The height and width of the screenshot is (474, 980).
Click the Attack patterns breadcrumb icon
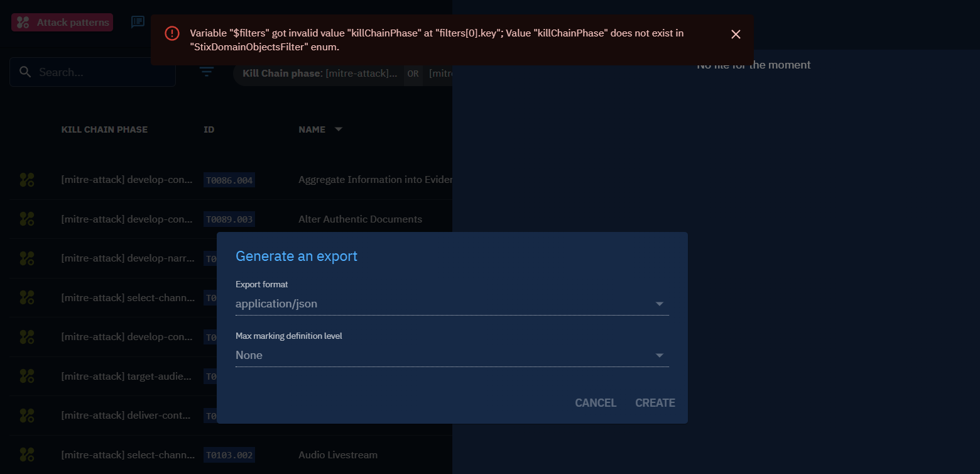23,22
